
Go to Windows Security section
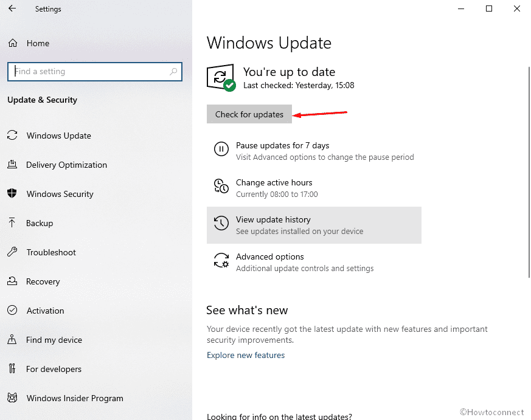coord(60,194)
